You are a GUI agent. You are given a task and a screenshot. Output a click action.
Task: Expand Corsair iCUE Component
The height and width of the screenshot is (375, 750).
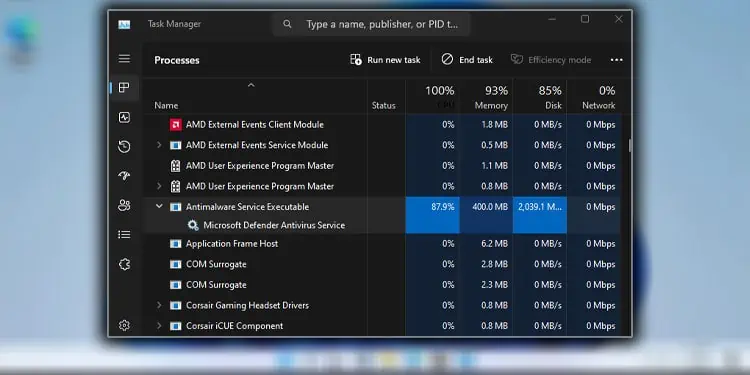click(x=159, y=326)
